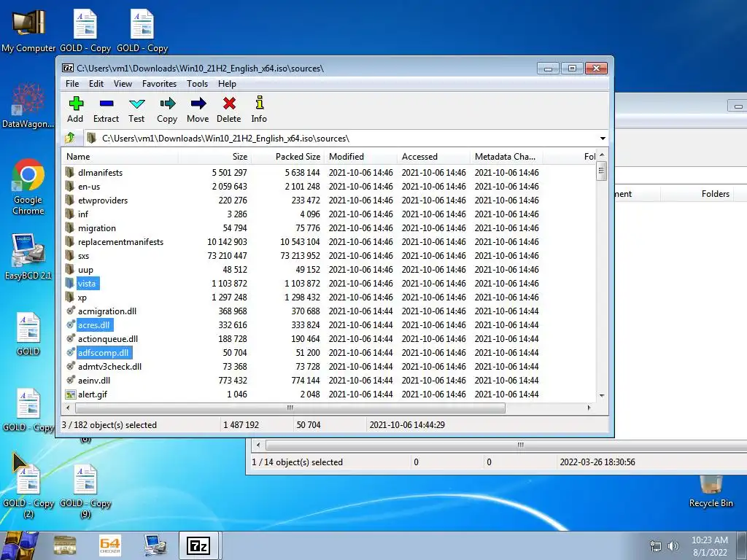The width and height of the screenshot is (747, 560).
Task: Select the alert.gif image file icon
Action: [x=71, y=394]
